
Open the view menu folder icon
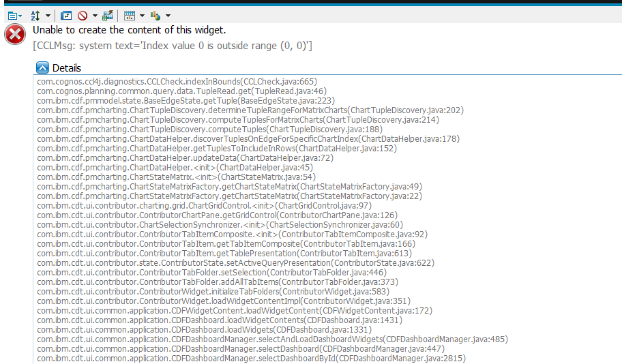click(x=15, y=16)
